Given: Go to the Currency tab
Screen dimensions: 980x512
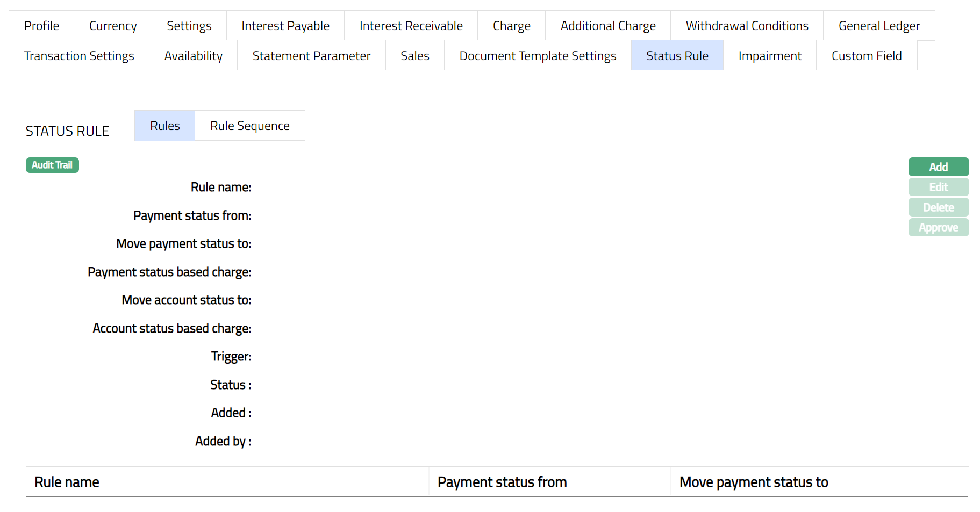Looking at the screenshot, I should (x=113, y=26).
